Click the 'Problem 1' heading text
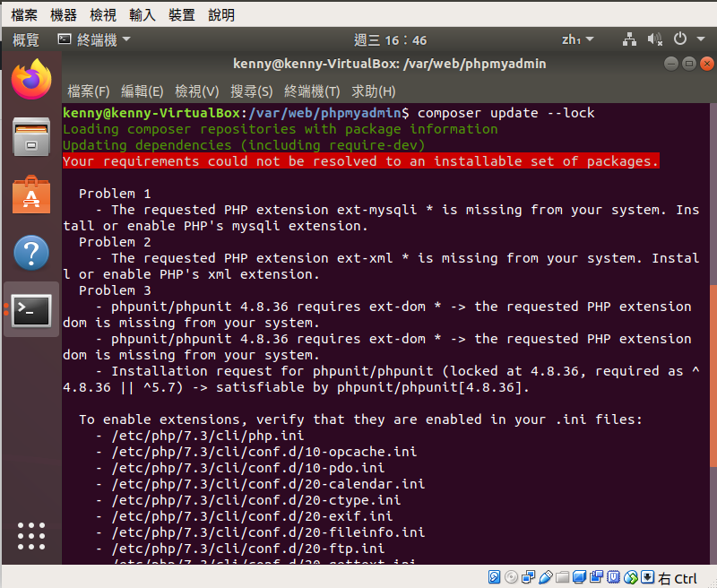Screen dimensions: 717x588 115,194
